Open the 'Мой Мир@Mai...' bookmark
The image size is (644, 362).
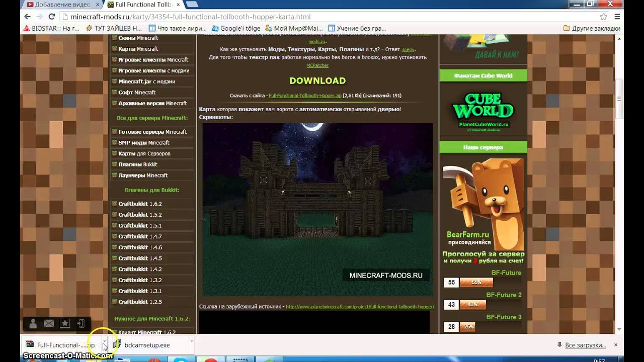pos(294,29)
